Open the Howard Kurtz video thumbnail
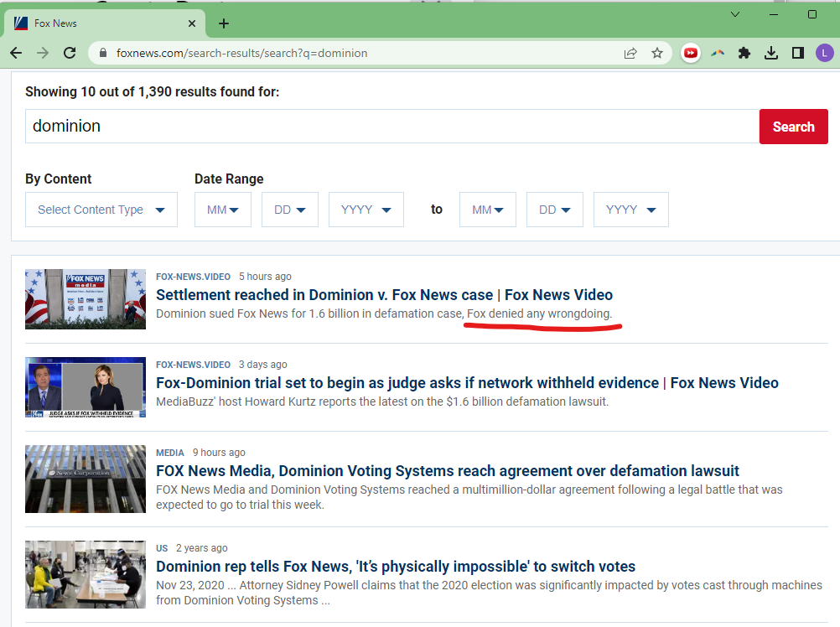Viewport: 840px width, 627px height. pyautogui.click(x=86, y=387)
